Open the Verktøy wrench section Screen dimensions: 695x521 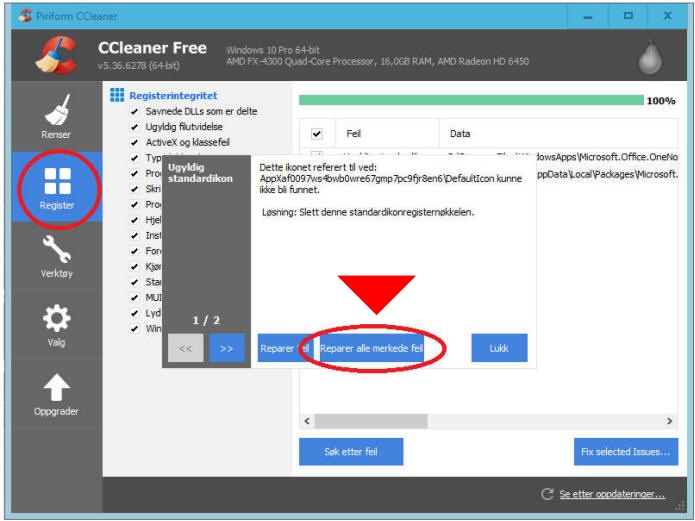pos(57,256)
